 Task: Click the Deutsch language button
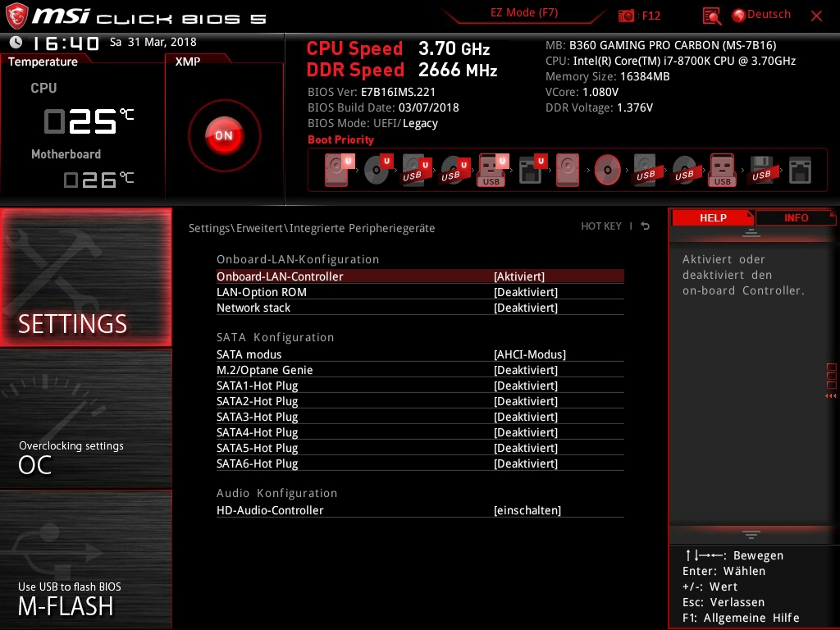click(x=769, y=15)
